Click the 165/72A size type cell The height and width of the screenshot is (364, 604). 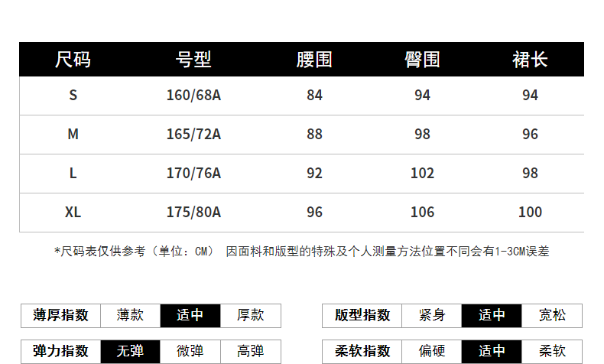coord(193,134)
